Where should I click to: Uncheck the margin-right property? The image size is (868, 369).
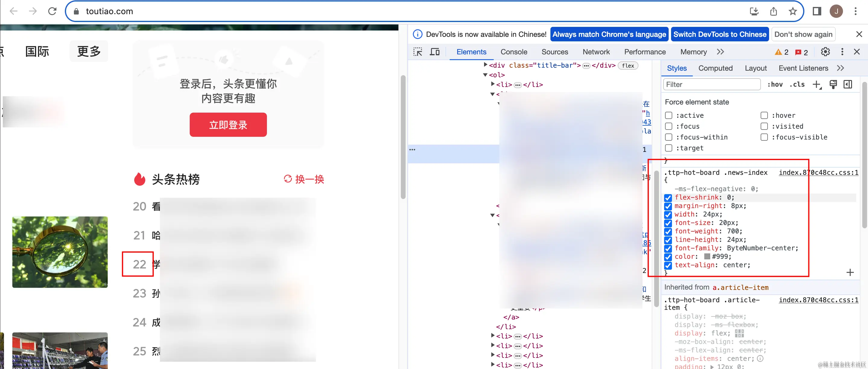tap(668, 206)
